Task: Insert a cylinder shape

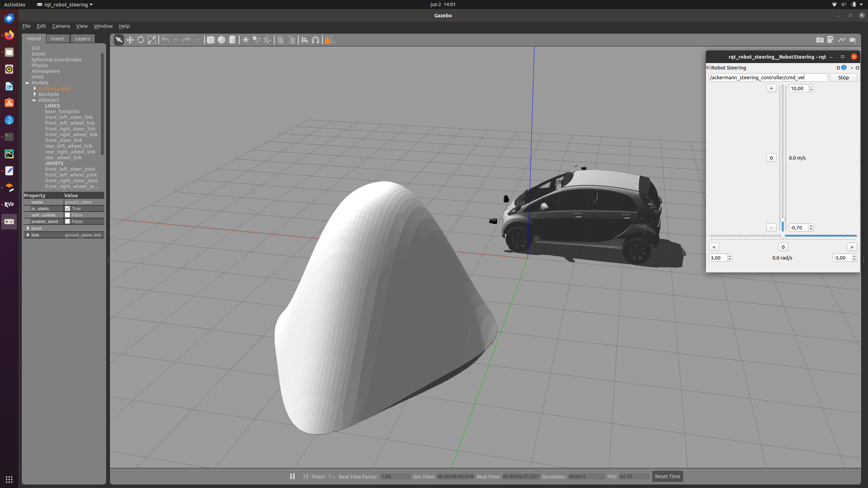Action: tap(232, 40)
